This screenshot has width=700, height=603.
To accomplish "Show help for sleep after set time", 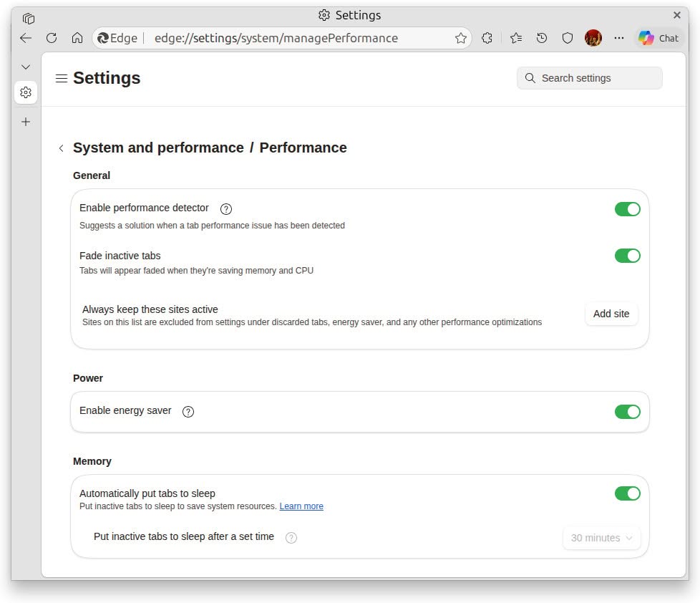I will click(x=291, y=538).
